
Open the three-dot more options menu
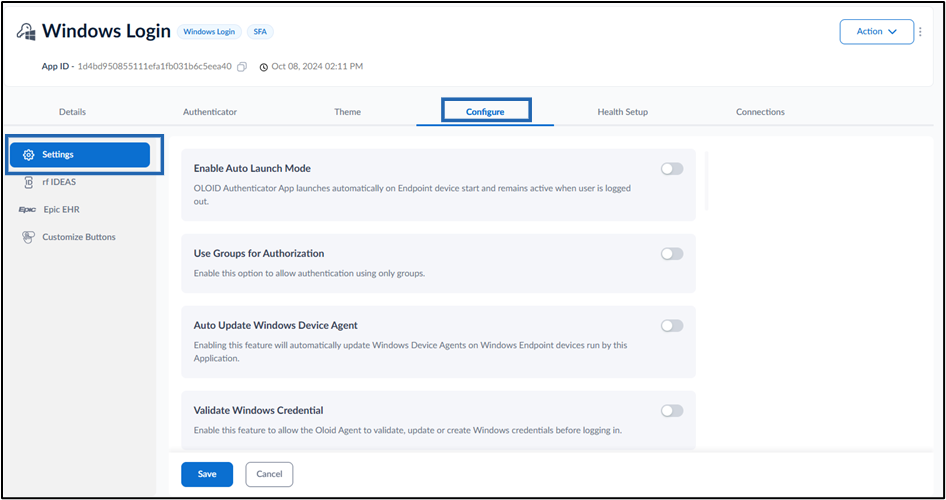[920, 32]
